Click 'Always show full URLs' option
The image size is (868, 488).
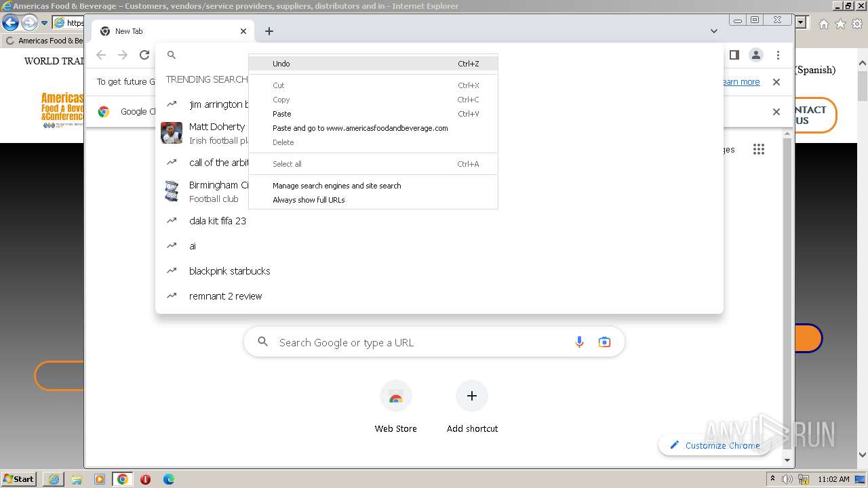tap(373, 200)
